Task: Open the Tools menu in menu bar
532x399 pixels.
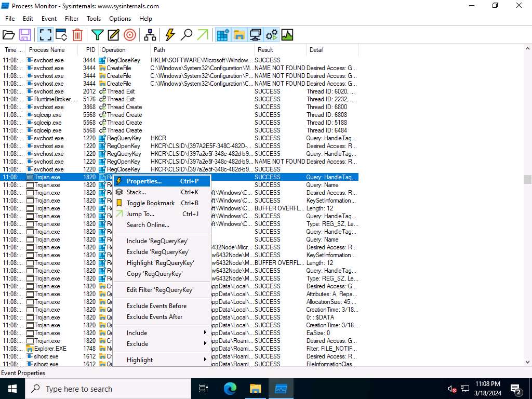Action: [94, 18]
